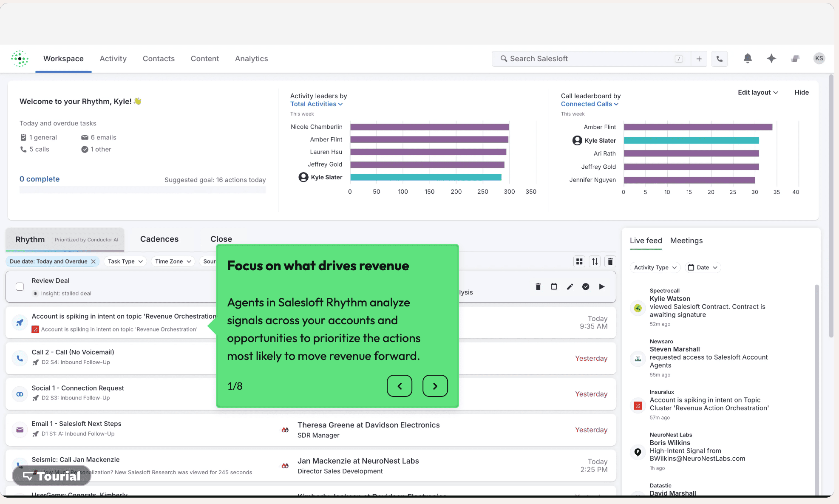Click the AI sparkle icon in header

pos(771,59)
